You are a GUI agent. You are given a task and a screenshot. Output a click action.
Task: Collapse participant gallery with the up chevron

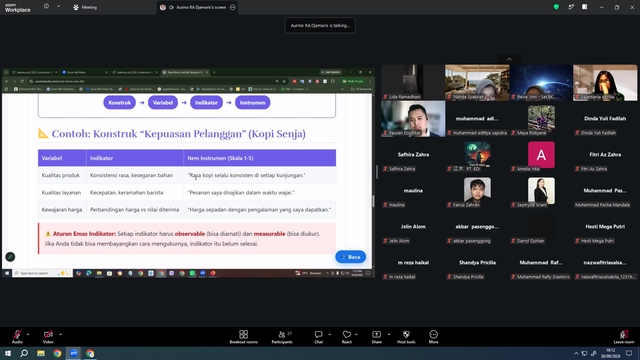[509, 59]
